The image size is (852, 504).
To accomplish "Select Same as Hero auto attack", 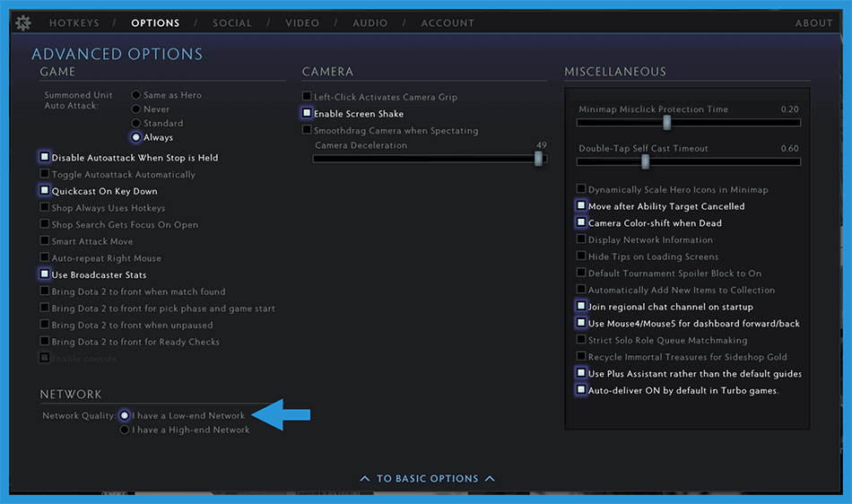I will coord(135,95).
